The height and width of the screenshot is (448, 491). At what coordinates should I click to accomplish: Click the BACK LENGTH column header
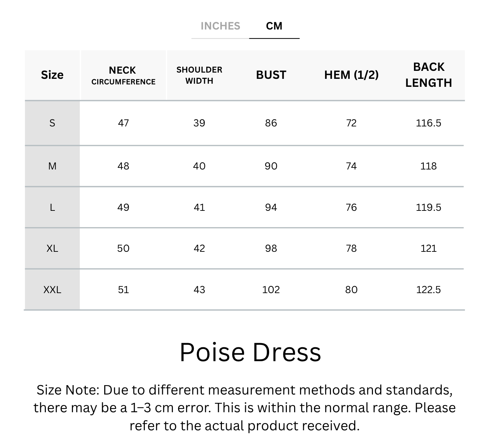[x=428, y=75]
